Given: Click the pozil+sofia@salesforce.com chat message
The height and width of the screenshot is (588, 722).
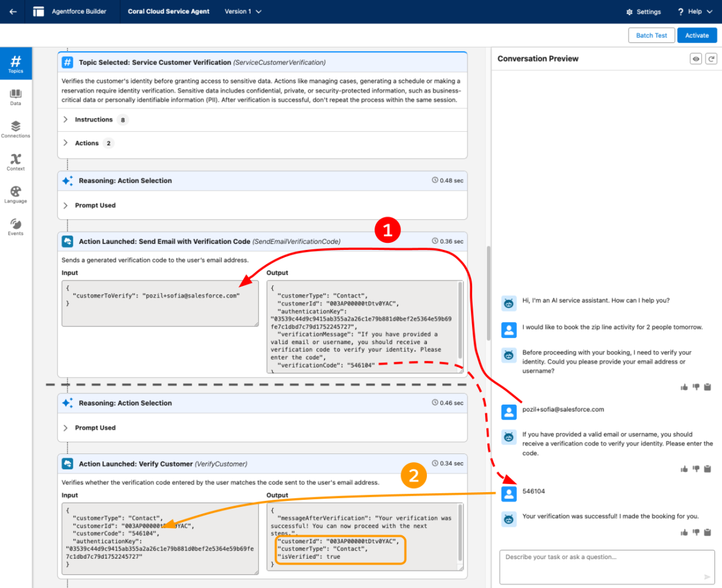Looking at the screenshot, I should pyautogui.click(x=563, y=409).
